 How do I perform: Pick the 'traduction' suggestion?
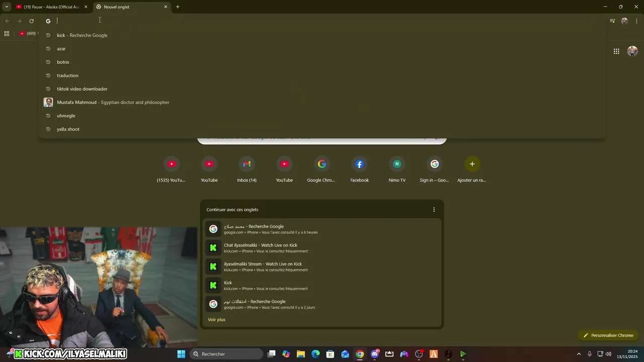(322, 75)
